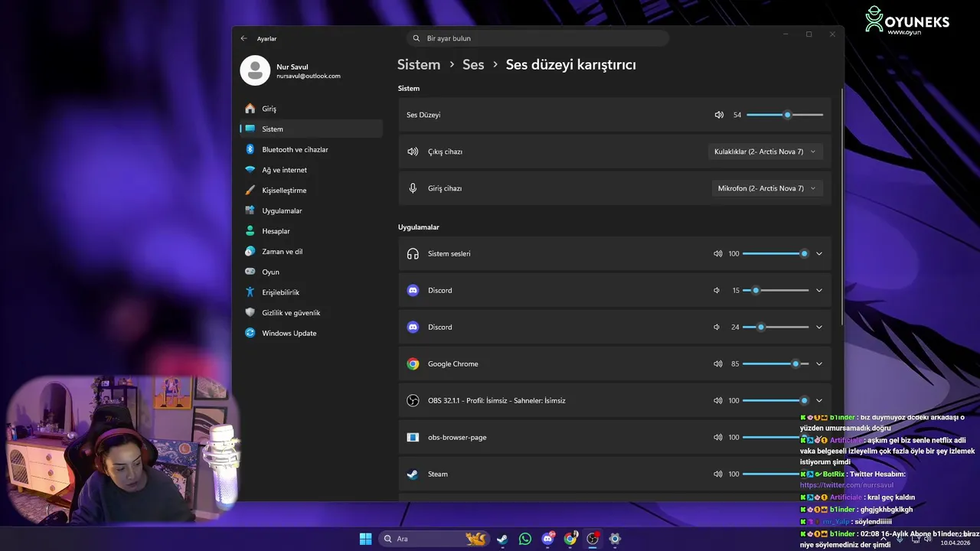
Task: Click the Çıkış cihazı speaker icon
Action: (413, 152)
